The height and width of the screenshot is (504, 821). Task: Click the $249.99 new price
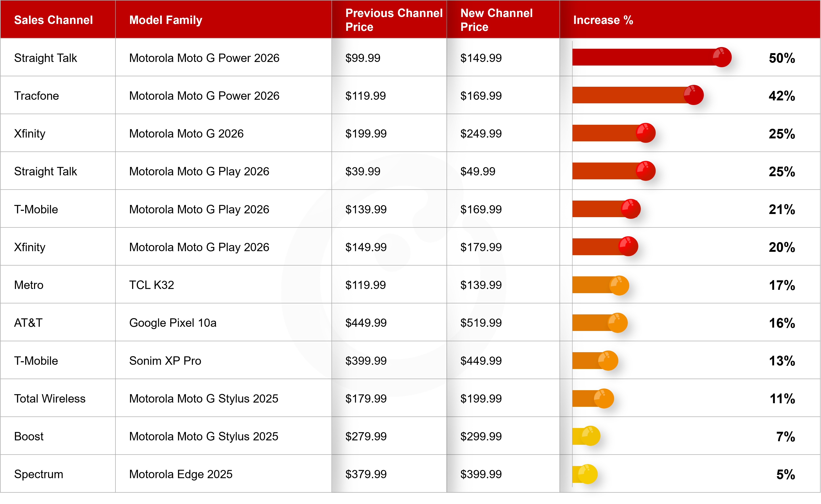pyautogui.click(x=481, y=134)
